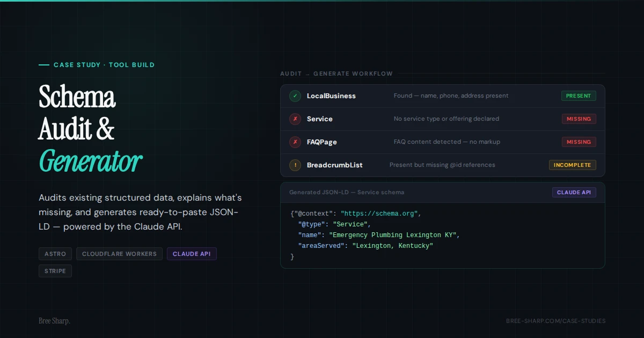Click the FAQPage schema label
Screen dimensions: 644x338
coord(322,142)
